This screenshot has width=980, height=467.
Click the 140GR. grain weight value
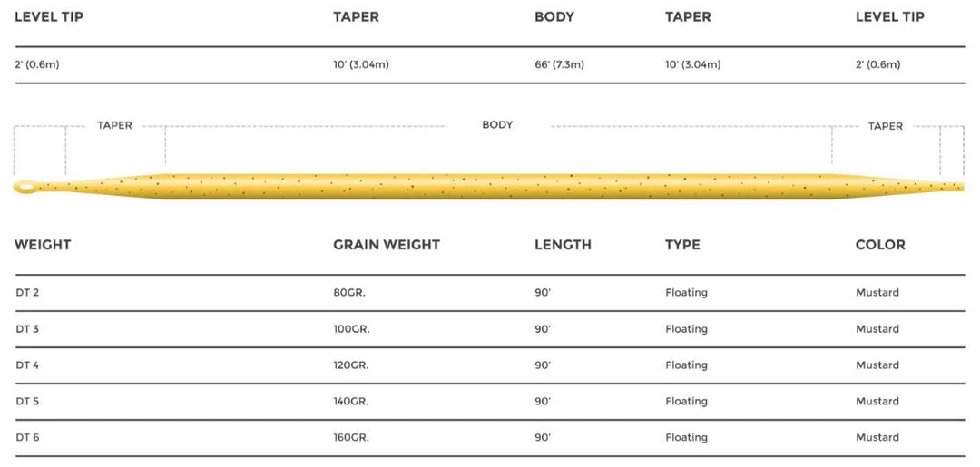(x=352, y=402)
